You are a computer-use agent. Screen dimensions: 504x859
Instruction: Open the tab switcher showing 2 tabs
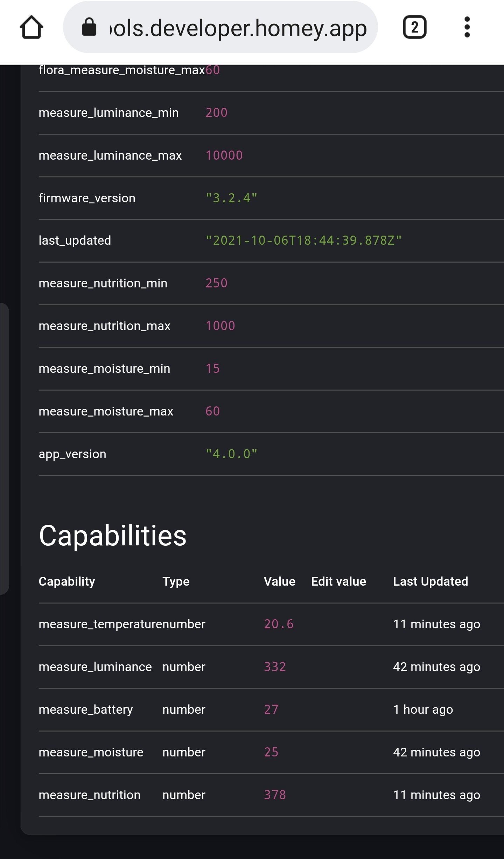[414, 27]
